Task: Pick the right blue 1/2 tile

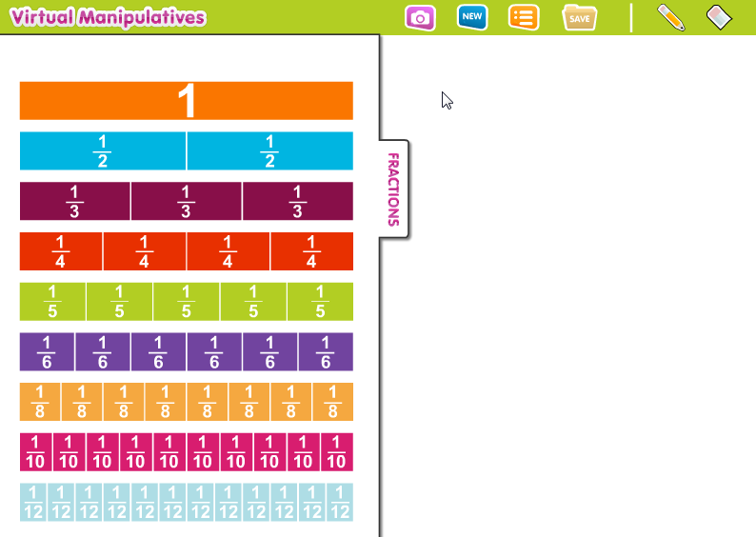Action: tap(270, 150)
